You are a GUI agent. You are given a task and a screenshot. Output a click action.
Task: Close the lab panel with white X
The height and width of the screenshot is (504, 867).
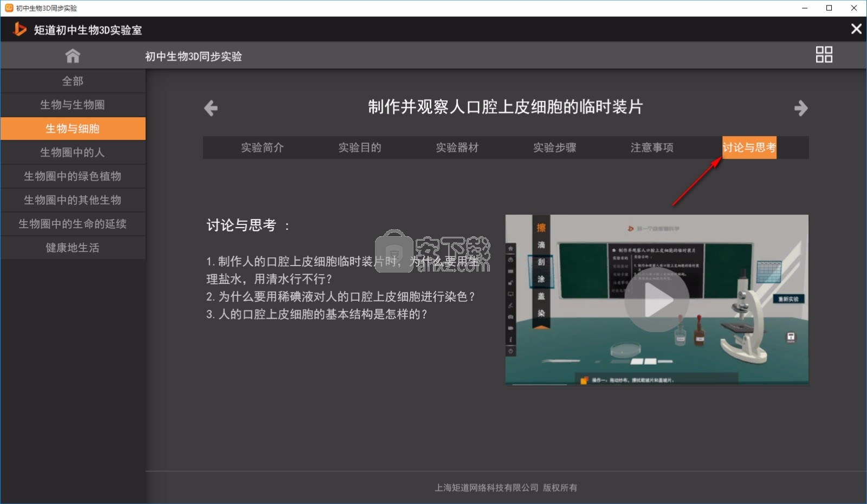click(x=856, y=29)
